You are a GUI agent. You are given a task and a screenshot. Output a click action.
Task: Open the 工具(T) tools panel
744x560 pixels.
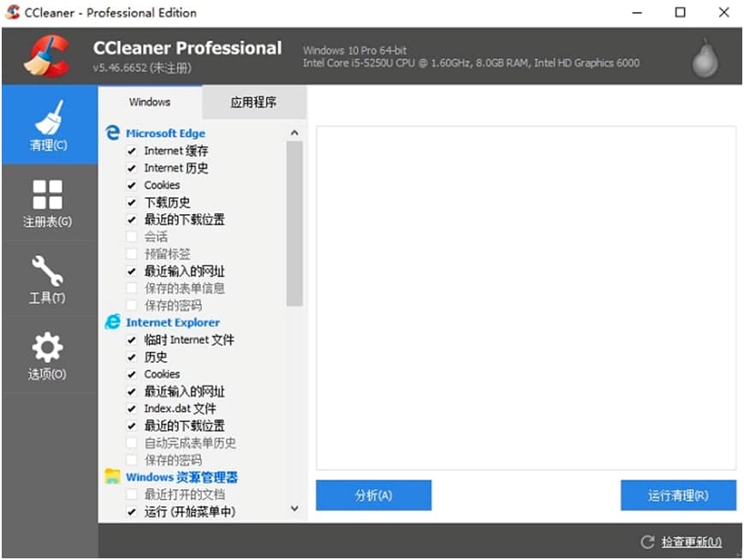pos(47,281)
